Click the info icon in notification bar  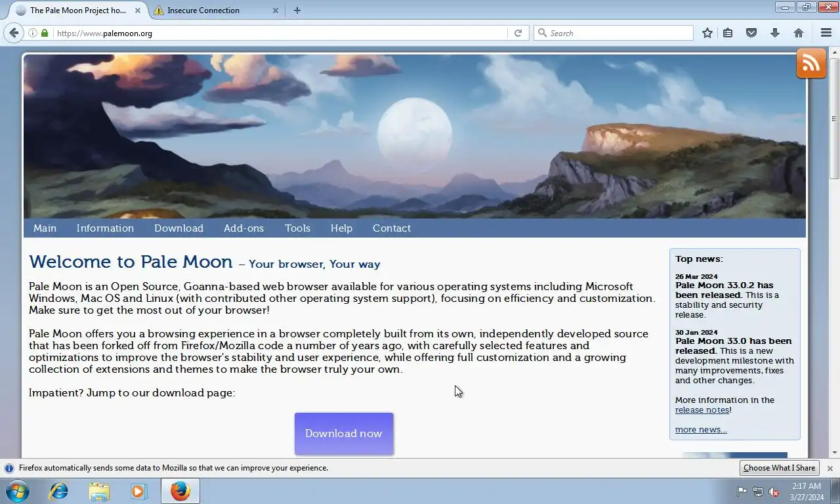click(9, 468)
